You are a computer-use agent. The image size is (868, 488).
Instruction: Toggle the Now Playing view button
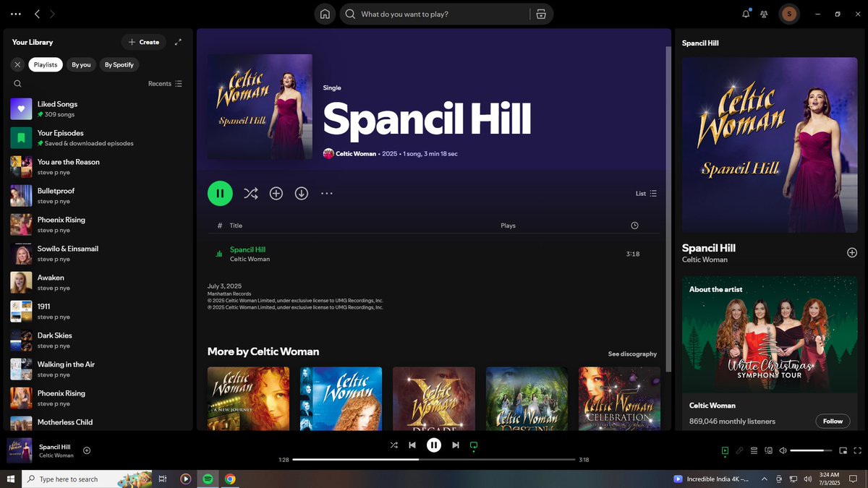(725, 450)
